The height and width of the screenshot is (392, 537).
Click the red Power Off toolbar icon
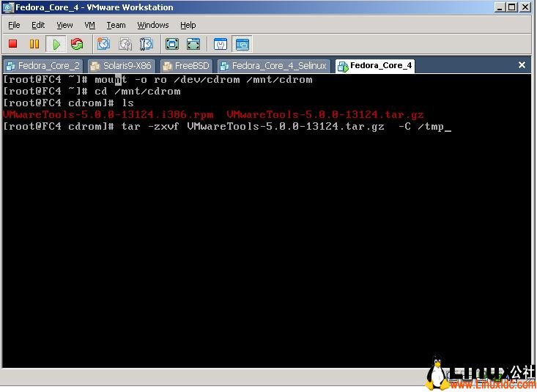tap(13, 44)
